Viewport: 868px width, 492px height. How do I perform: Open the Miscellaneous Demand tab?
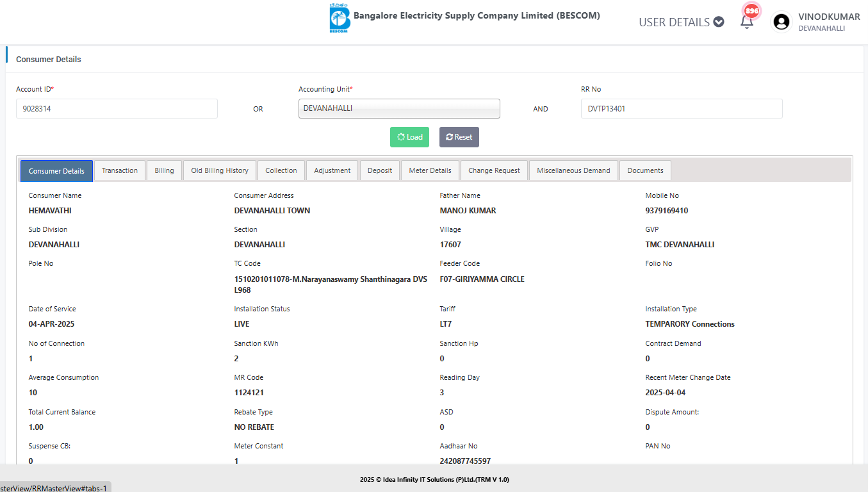point(574,170)
